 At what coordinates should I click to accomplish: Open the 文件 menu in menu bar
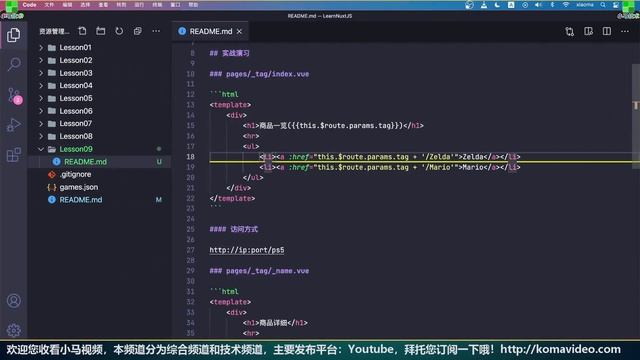click(49, 5)
